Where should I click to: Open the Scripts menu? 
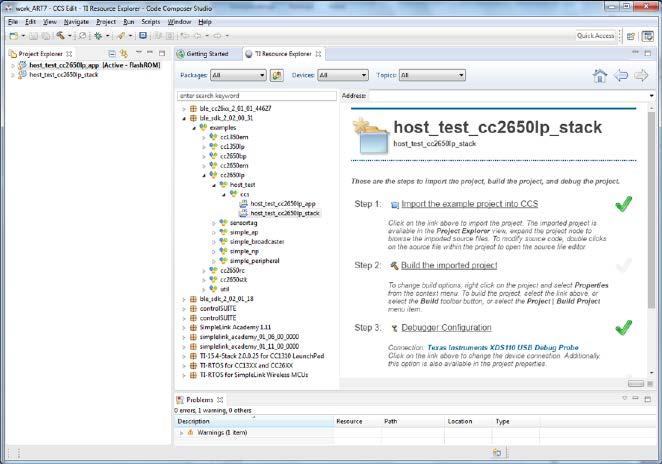151,22
